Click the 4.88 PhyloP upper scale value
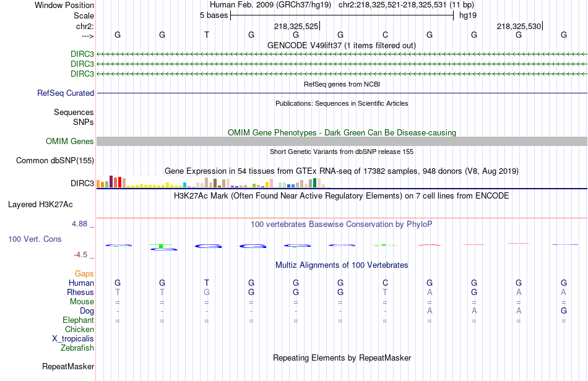 (x=79, y=224)
